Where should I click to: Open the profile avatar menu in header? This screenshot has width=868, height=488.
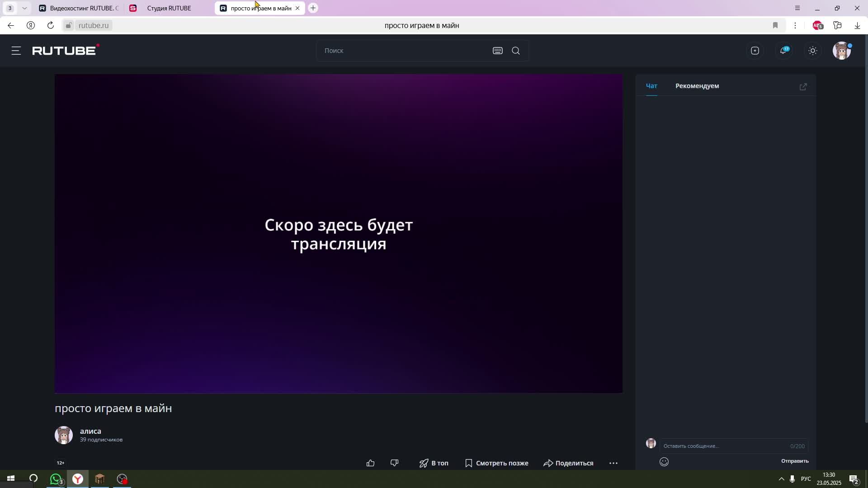click(x=841, y=51)
